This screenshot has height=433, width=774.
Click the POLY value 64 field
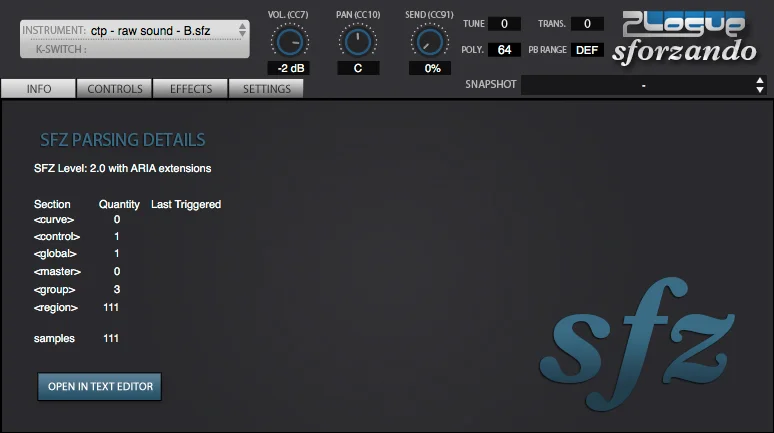click(x=504, y=50)
